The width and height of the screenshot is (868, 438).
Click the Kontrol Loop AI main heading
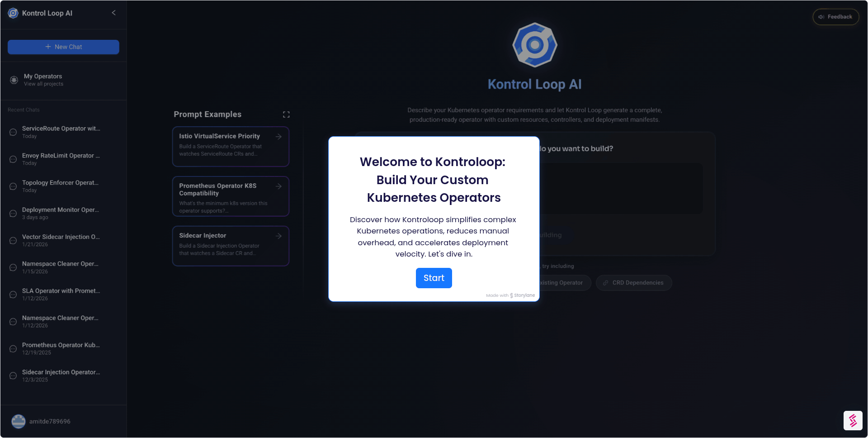(534, 84)
